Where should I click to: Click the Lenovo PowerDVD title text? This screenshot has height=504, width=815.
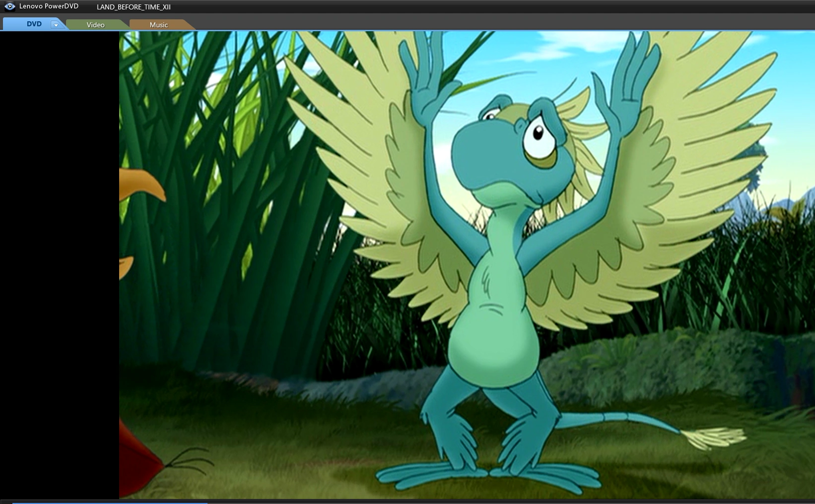pos(49,6)
